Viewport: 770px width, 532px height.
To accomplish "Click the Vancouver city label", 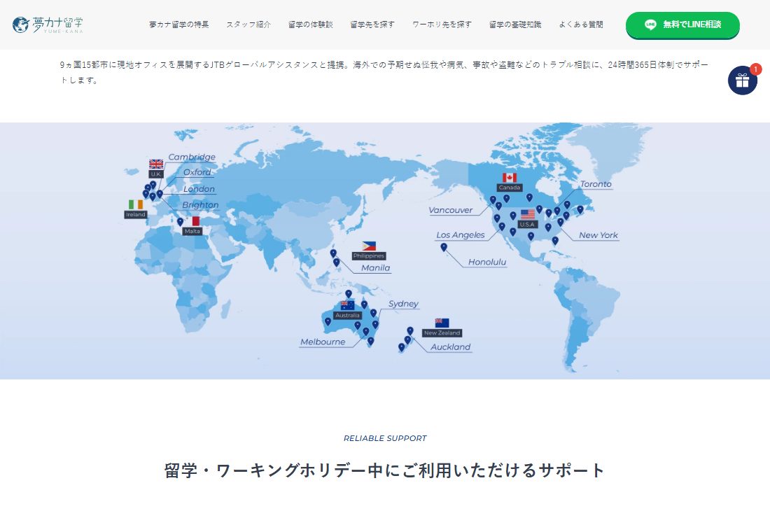I will (450, 210).
